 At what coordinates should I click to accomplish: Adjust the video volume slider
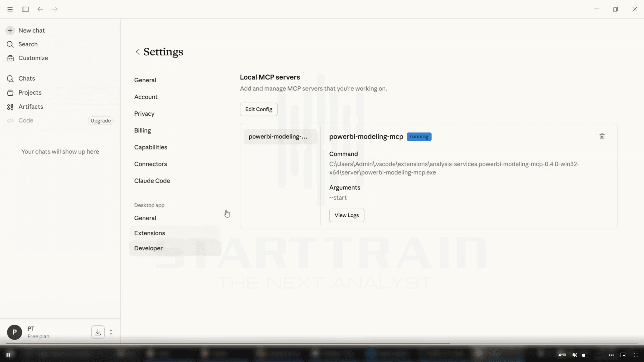point(592,355)
